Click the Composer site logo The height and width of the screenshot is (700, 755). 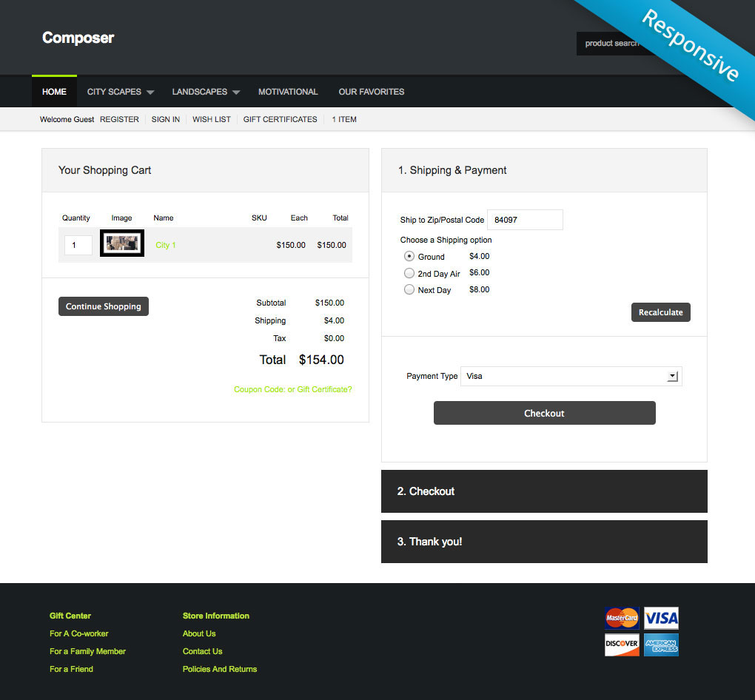[78, 38]
